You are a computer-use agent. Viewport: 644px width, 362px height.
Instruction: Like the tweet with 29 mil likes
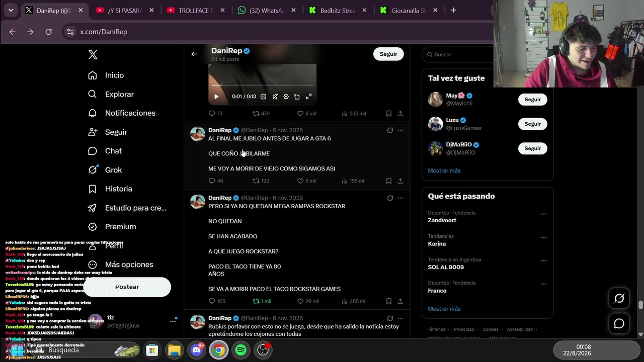308,301
